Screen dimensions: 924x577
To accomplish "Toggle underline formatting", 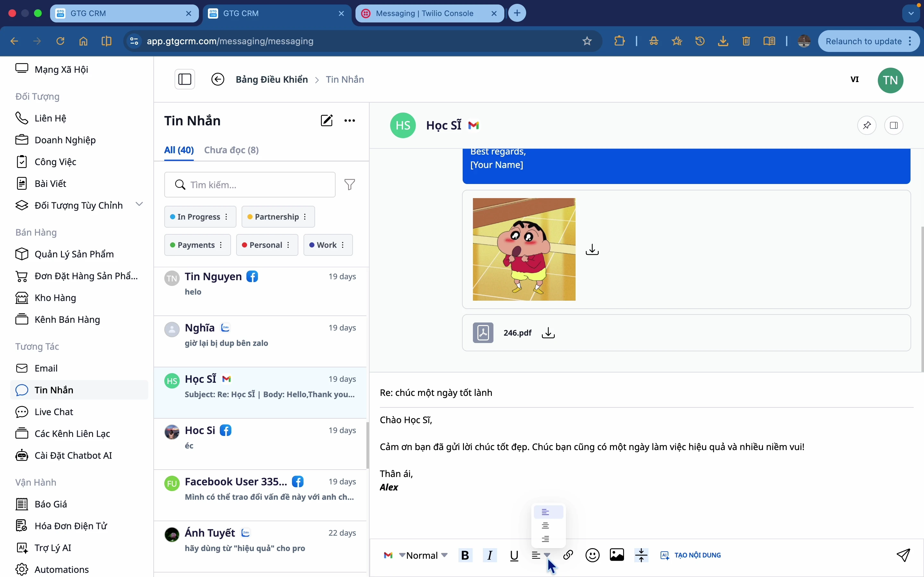I will pyautogui.click(x=514, y=555).
